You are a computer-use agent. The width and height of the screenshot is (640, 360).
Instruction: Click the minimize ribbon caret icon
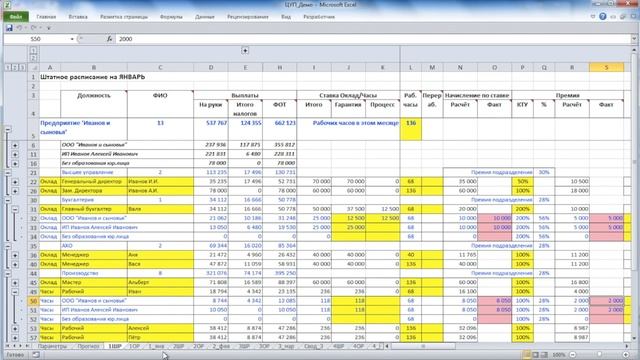(x=593, y=16)
